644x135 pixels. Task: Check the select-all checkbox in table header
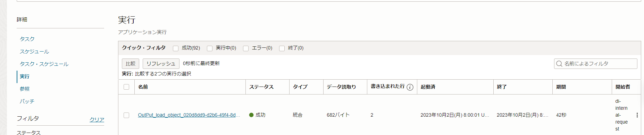click(126, 87)
